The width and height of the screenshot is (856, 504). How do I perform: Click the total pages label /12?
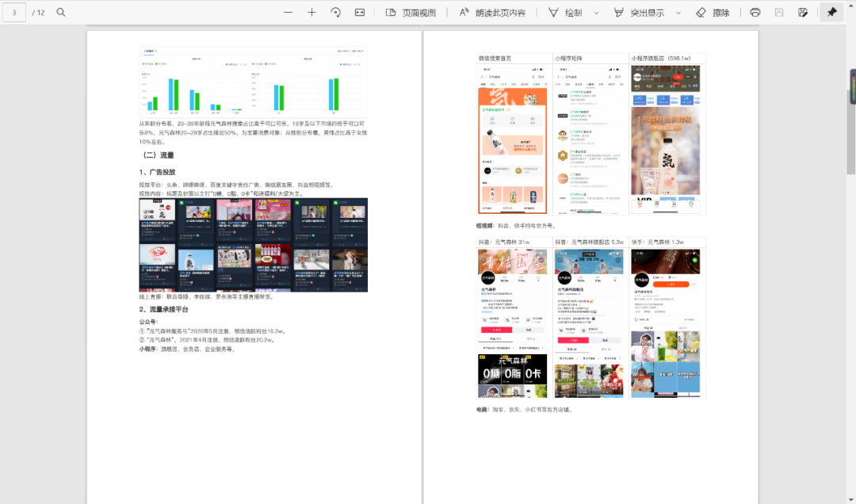pos(38,12)
